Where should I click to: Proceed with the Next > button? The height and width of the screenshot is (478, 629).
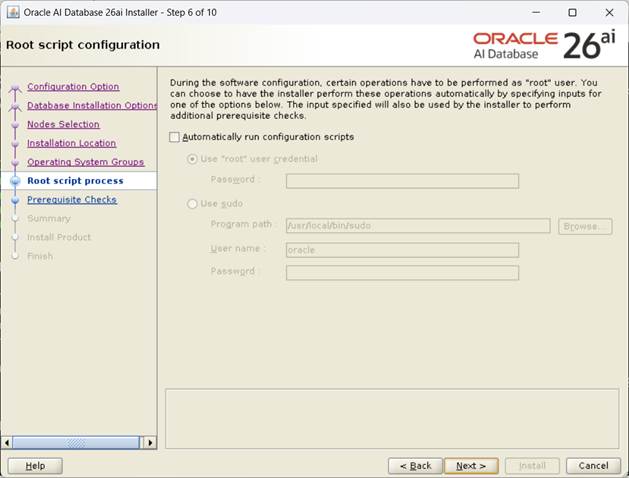[x=471, y=466]
